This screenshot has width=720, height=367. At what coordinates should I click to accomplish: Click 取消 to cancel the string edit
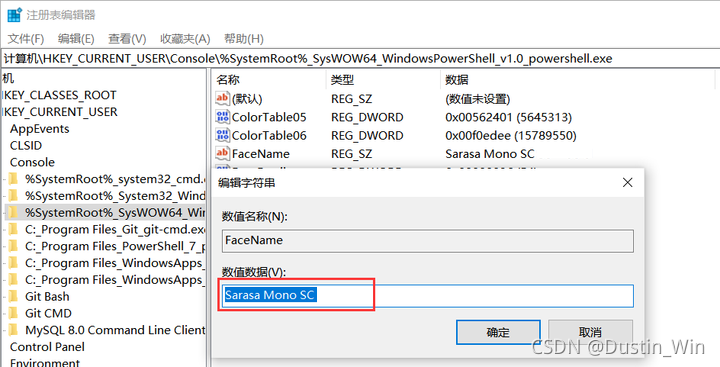(x=591, y=332)
